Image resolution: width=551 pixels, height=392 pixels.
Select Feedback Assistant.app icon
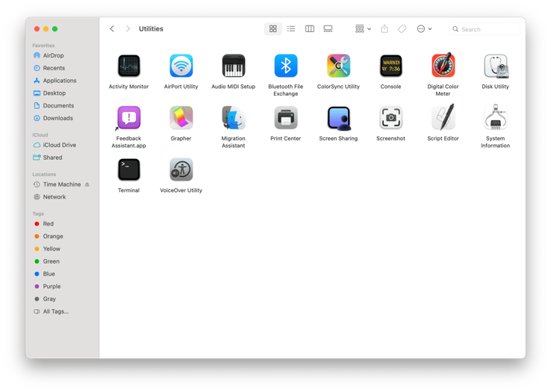coord(128,118)
